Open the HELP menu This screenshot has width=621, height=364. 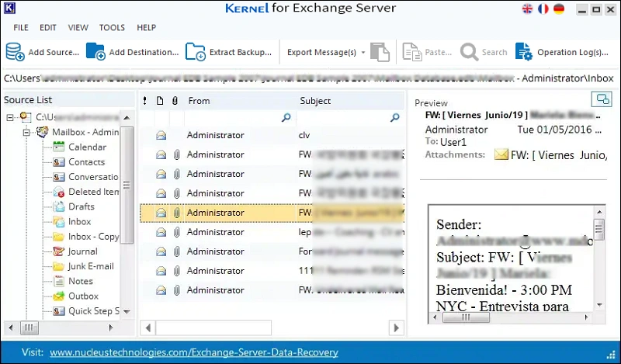pos(147,28)
